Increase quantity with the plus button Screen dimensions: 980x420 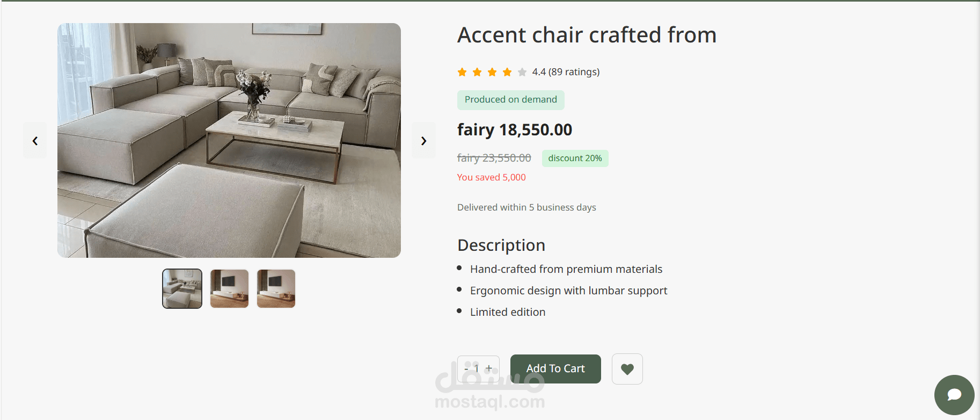[x=489, y=368]
